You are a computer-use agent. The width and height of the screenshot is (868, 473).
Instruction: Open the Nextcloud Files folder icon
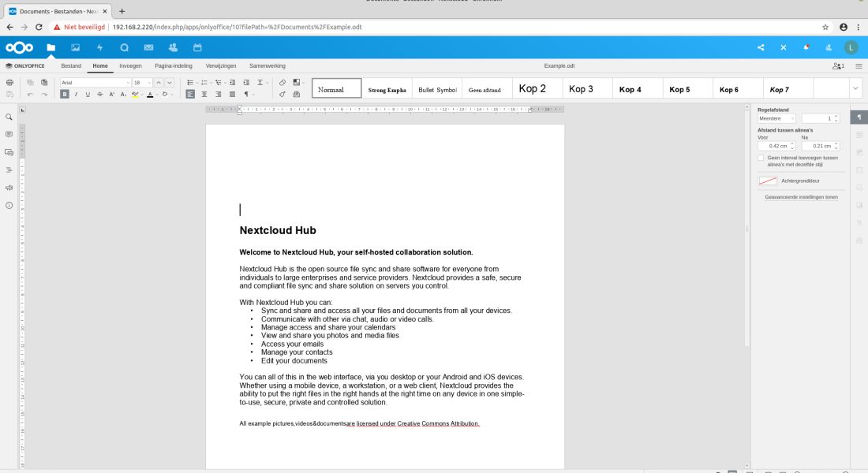click(51, 47)
